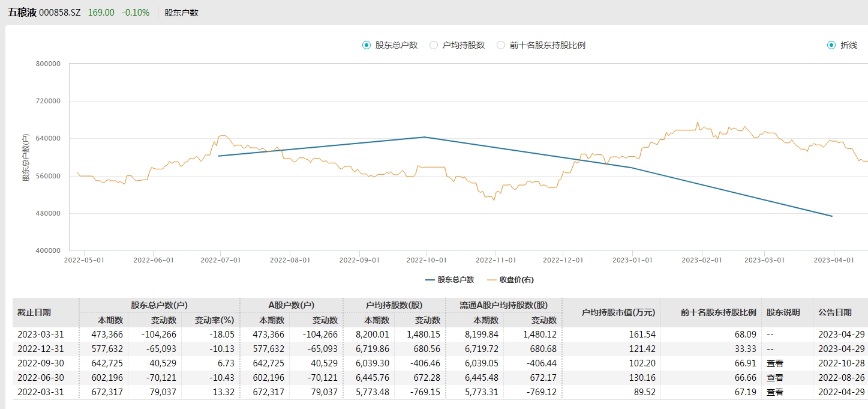Click the 股东总户数(户) y-axis title
This screenshot has height=409, width=868.
click(26, 157)
